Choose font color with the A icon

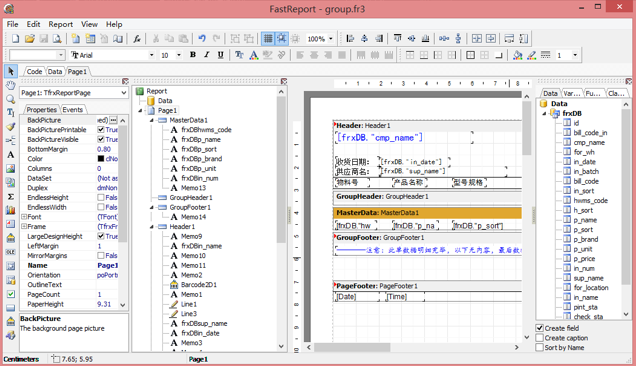(x=254, y=55)
